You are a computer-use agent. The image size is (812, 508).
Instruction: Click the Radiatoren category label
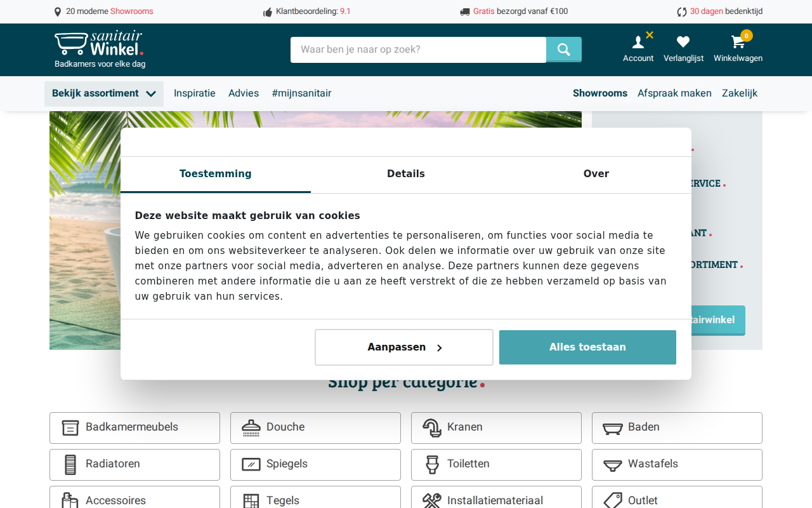pyautogui.click(x=113, y=464)
